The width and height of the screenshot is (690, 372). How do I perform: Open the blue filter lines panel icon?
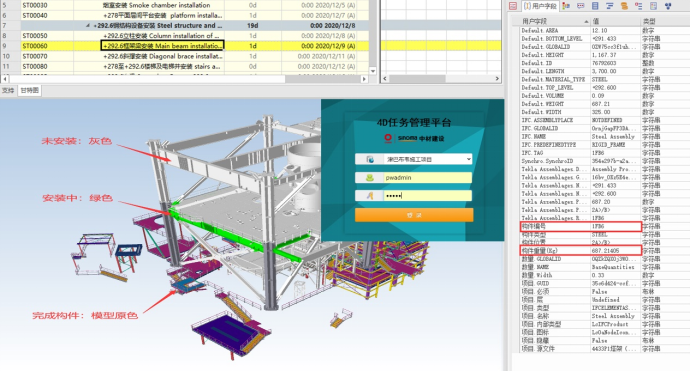[x=609, y=6]
